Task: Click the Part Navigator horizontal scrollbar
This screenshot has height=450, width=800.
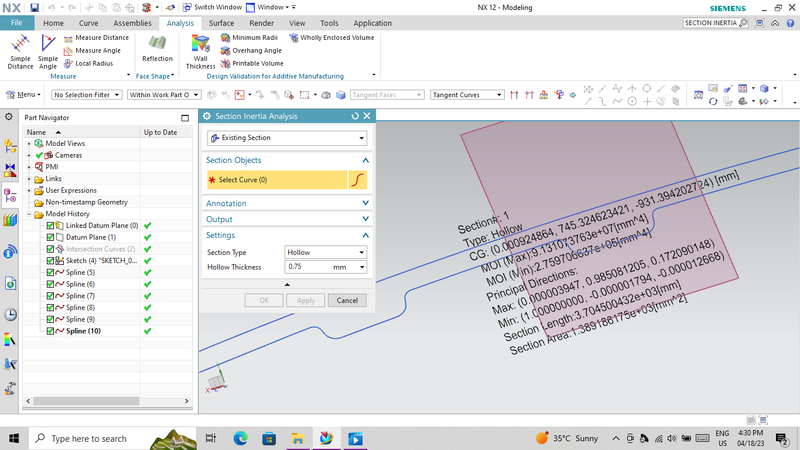Action: coord(84,401)
